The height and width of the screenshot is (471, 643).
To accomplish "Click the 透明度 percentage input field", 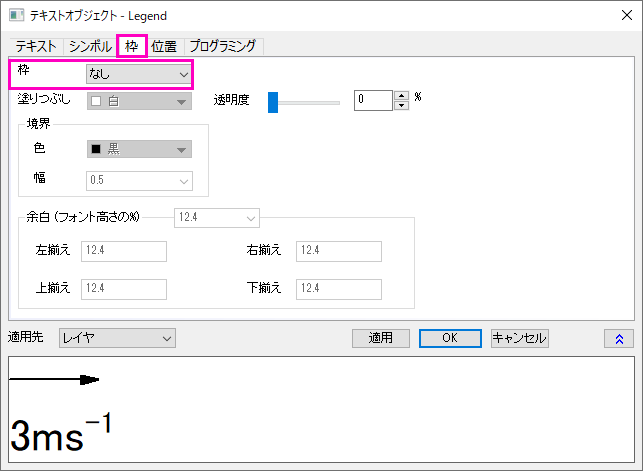I will 373,100.
